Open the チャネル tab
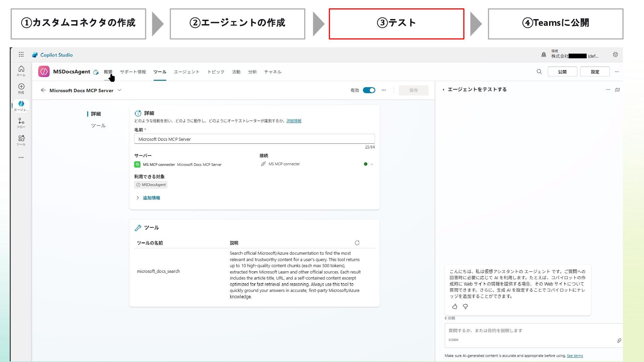Image resolution: width=644 pixels, height=362 pixels. (273, 72)
